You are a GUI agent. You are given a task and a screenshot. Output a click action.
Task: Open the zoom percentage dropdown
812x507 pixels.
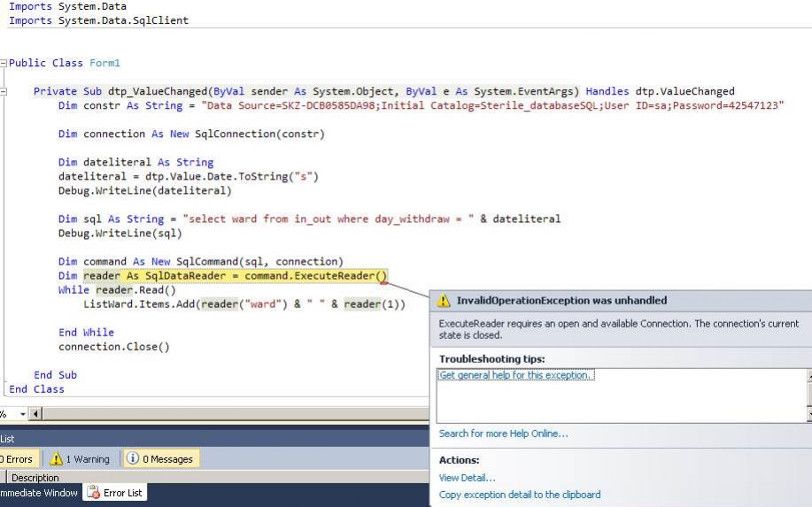tap(23, 414)
